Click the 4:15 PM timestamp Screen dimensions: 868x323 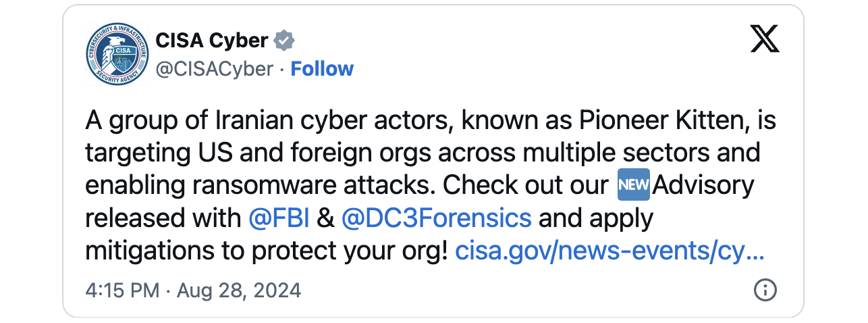coord(122,291)
